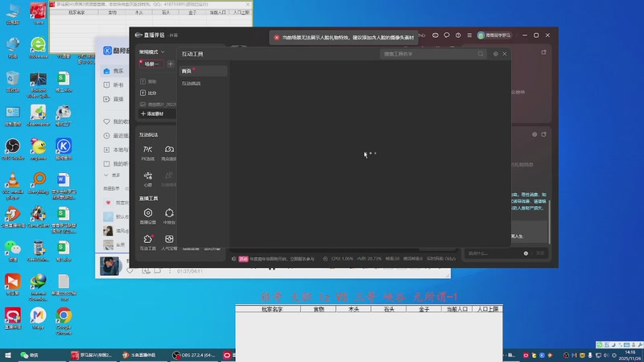Add a new scene with plus button
Screen dimensions: 644x362
point(171,64)
